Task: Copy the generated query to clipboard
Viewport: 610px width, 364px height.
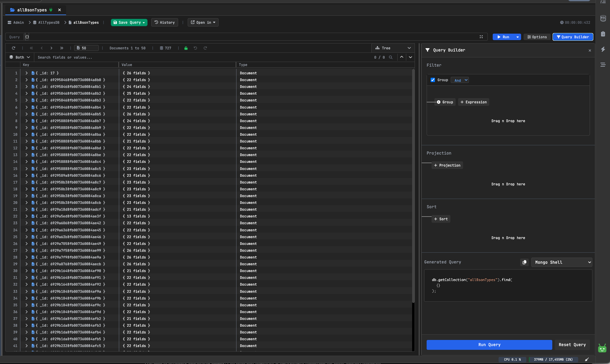Action: click(x=524, y=262)
